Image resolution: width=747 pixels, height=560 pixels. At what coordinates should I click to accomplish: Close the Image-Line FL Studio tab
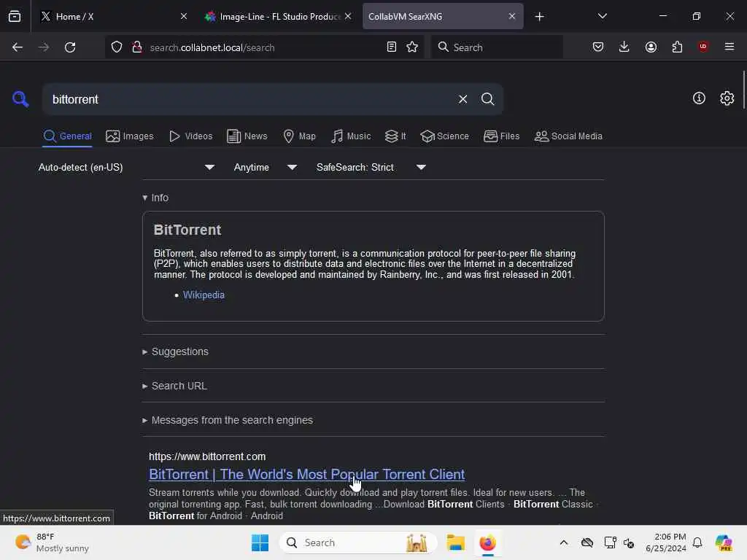(348, 16)
